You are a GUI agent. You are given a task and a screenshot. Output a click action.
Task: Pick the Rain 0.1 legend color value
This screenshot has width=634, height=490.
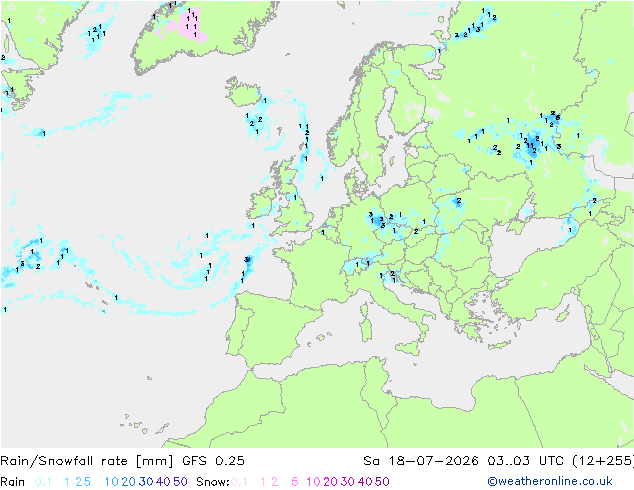point(43,482)
